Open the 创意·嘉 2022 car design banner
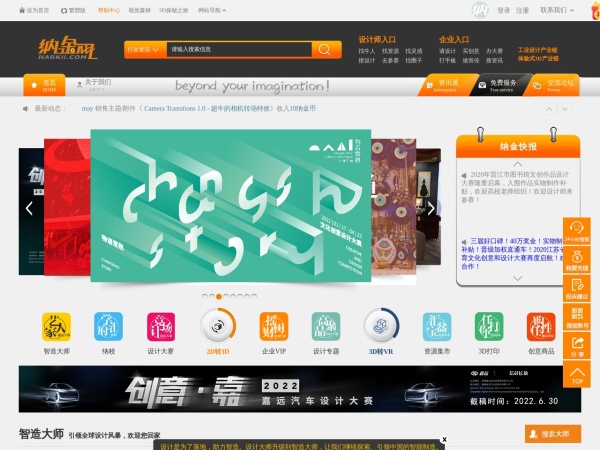 pyautogui.click(x=300, y=389)
